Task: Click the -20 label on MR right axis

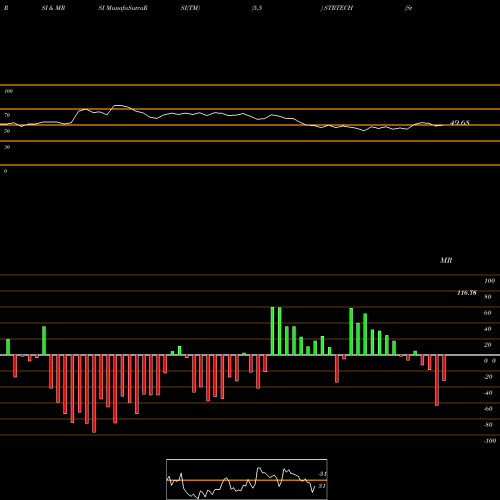Action: tap(488, 377)
